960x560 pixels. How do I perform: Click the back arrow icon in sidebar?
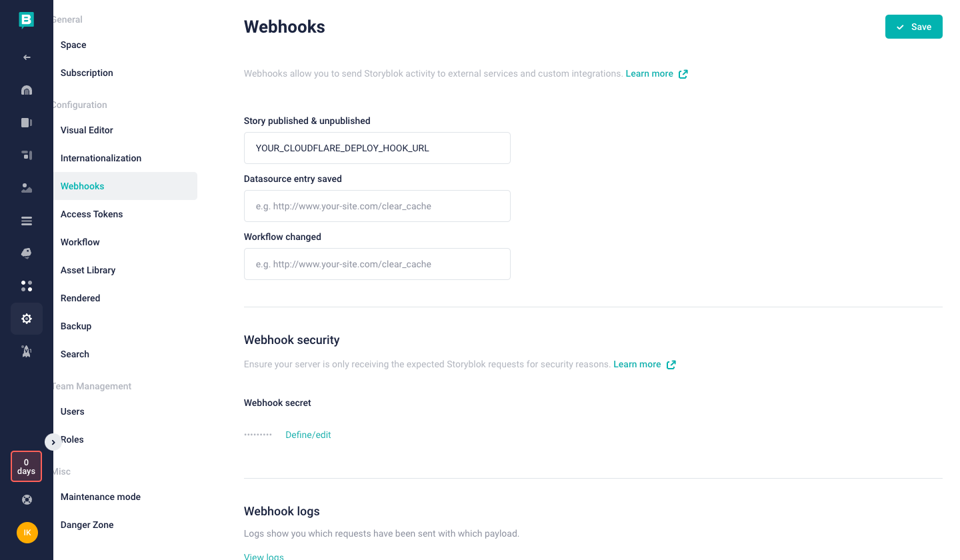27,57
